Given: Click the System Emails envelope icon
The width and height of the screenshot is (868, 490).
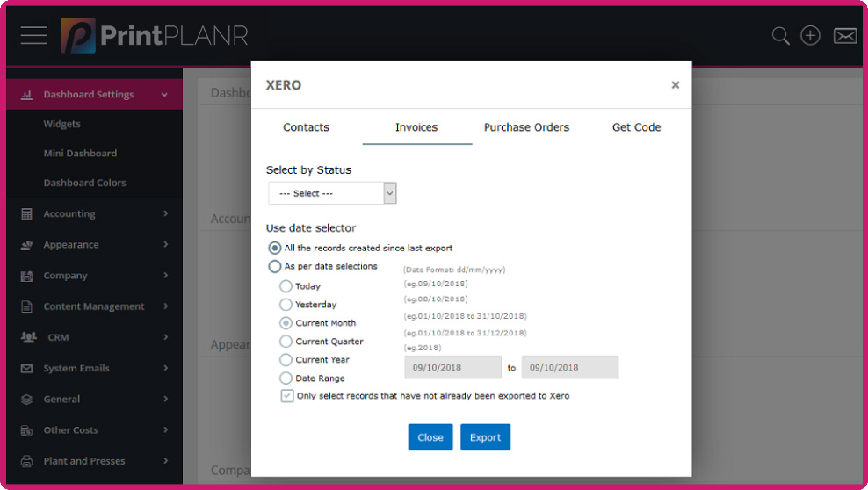Looking at the screenshot, I should (26, 368).
